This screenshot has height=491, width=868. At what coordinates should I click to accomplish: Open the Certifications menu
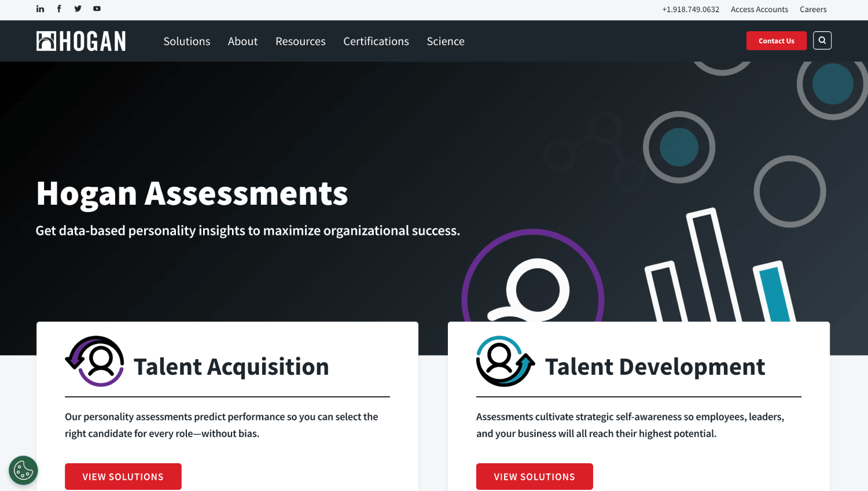coord(376,42)
